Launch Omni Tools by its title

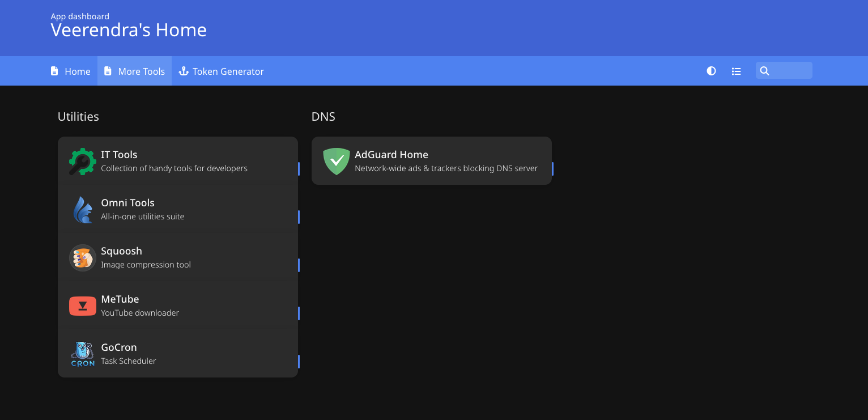tap(127, 203)
